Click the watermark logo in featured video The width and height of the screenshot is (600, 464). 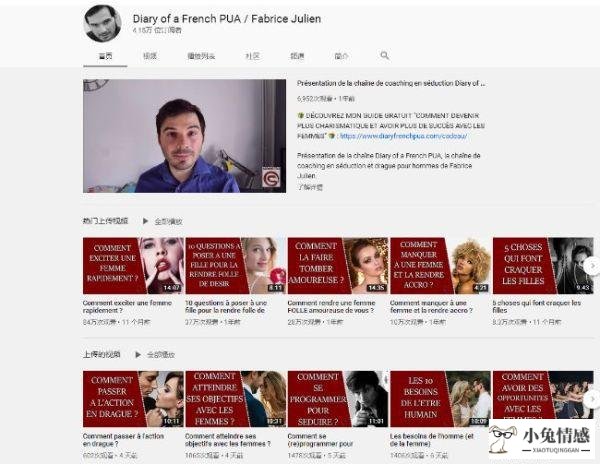(271, 177)
